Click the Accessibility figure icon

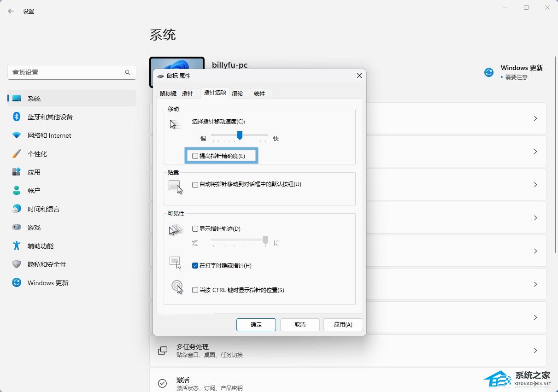(17, 246)
